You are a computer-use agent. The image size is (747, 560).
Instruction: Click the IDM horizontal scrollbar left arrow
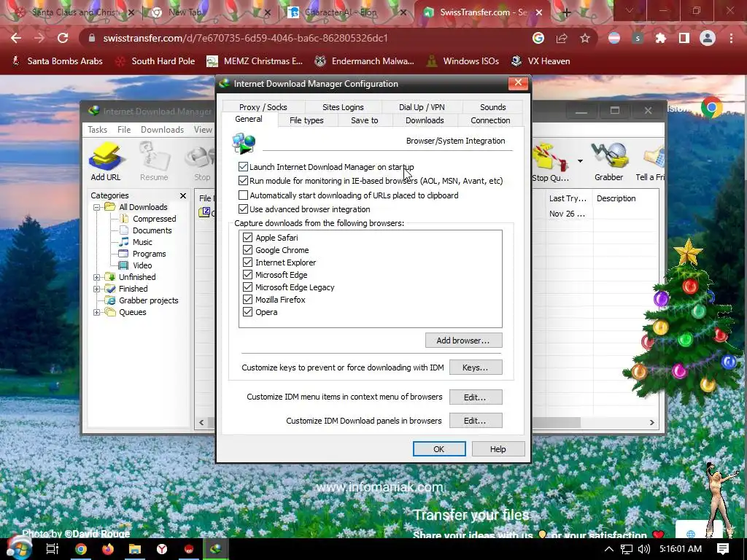click(x=201, y=422)
